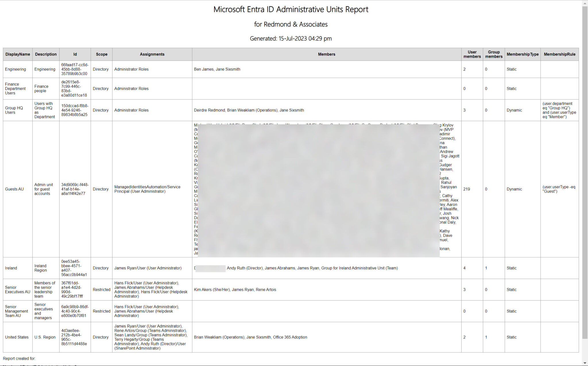The image size is (588, 366).
Task: Click the MembershipRule column header
Action: 559,54
